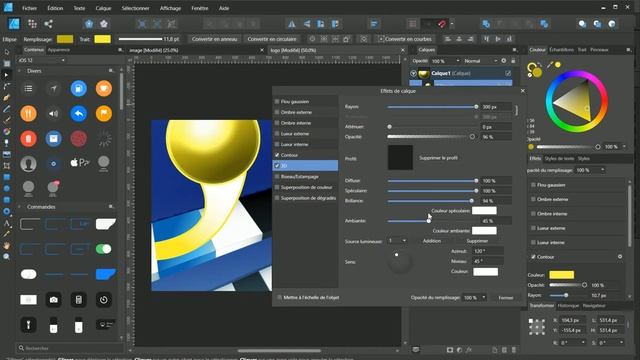Viewport: 640px width, 360px height.
Task: Switch to the Pixel Persona
Action: tap(32, 24)
